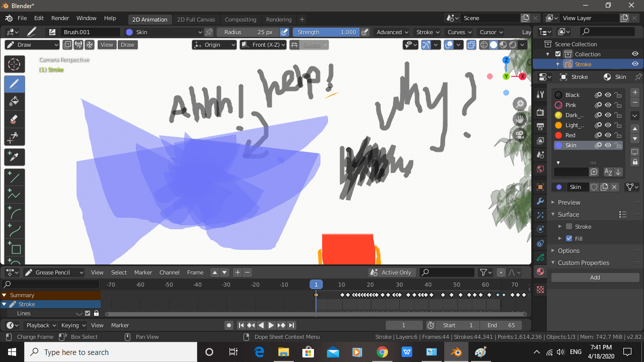Viewport: 644px width, 362px height.
Task: Toggle the Collection exclude checkbox
Action: pyautogui.click(x=558, y=54)
